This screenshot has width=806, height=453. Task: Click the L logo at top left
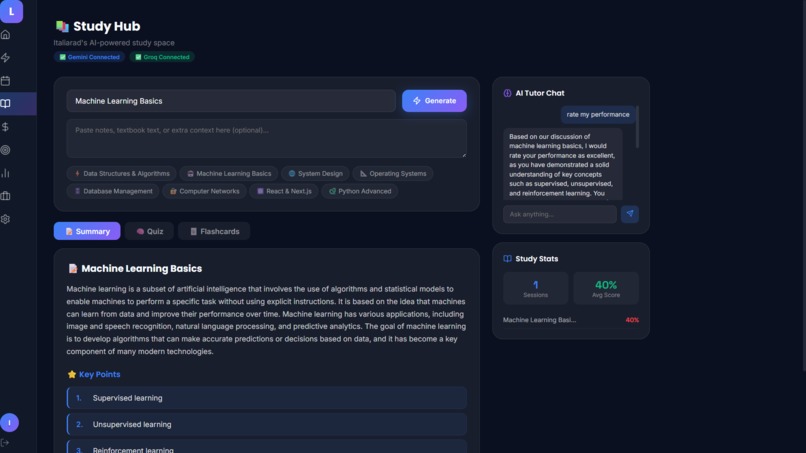(11, 11)
